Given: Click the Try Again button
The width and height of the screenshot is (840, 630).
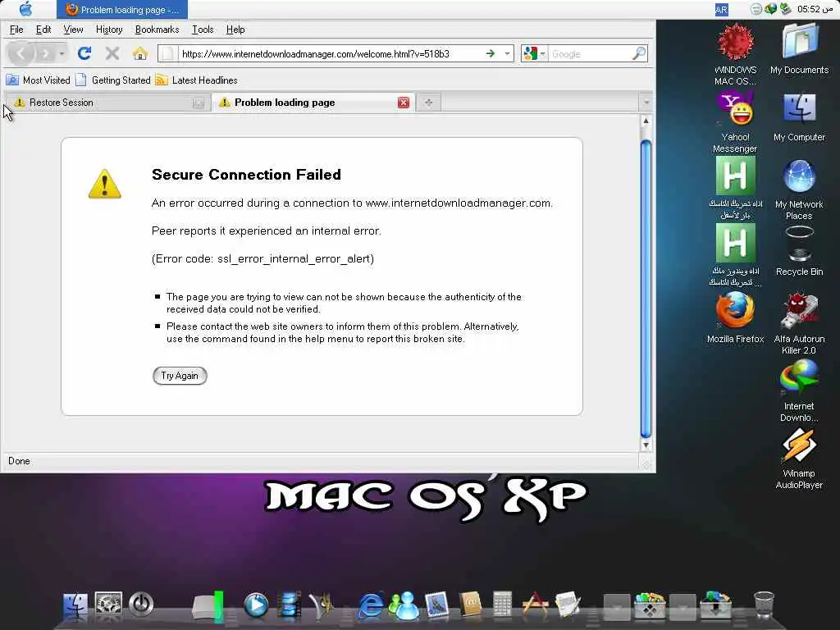Looking at the screenshot, I should tap(180, 376).
